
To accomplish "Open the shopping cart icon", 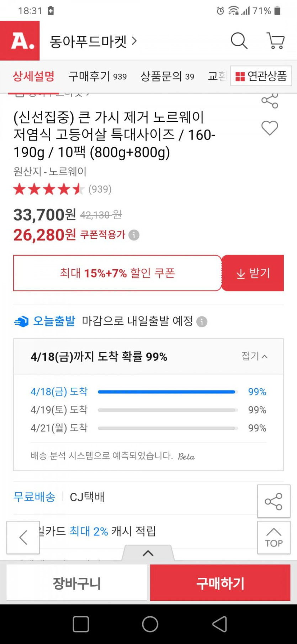I will (276, 41).
